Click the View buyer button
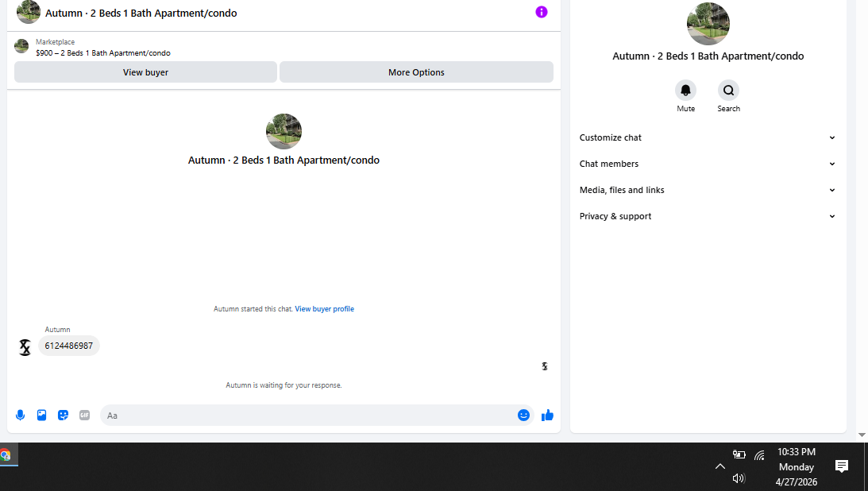Viewport: 868px width, 491px height. click(x=145, y=72)
